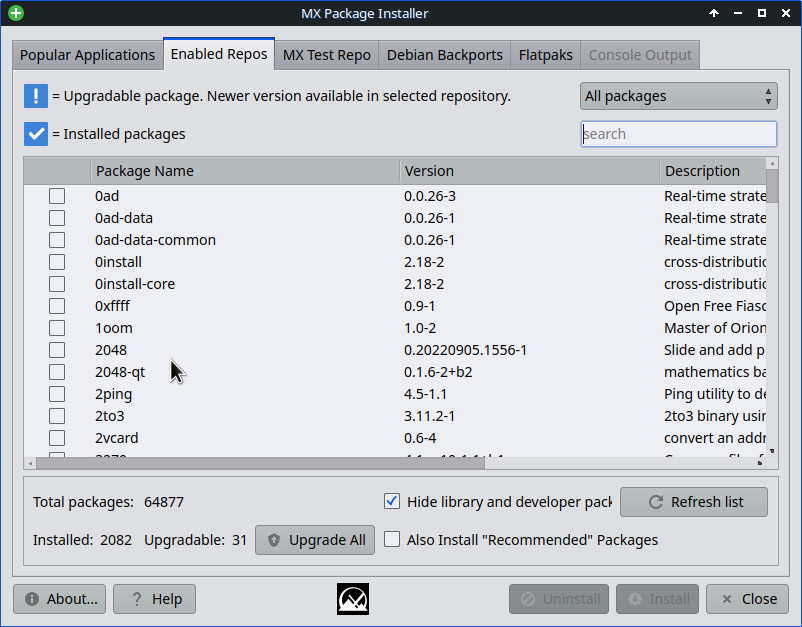Switch to the Flatpaks tab
This screenshot has width=802, height=627.
[x=545, y=55]
